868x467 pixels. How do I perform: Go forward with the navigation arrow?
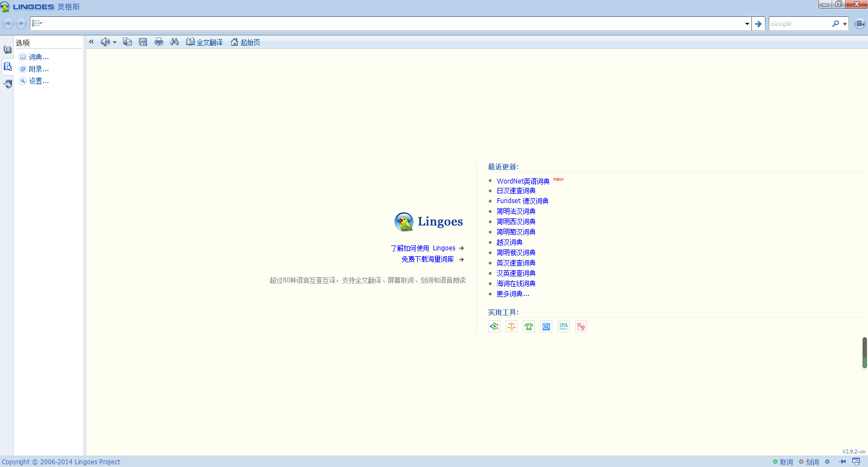(x=21, y=23)
